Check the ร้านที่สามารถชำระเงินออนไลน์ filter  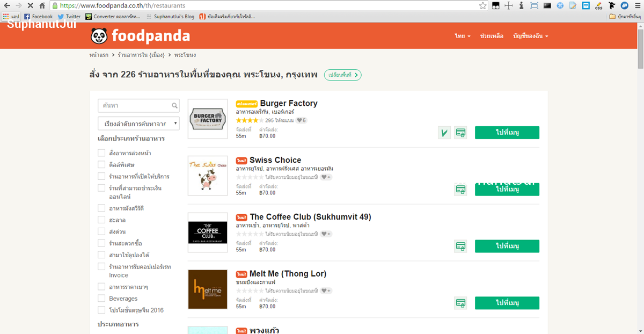[x=101, y=188]
